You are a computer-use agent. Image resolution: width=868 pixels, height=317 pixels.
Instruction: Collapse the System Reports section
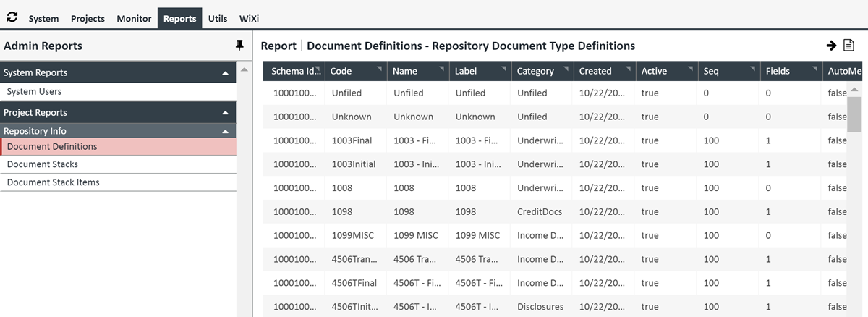(226, 73)
